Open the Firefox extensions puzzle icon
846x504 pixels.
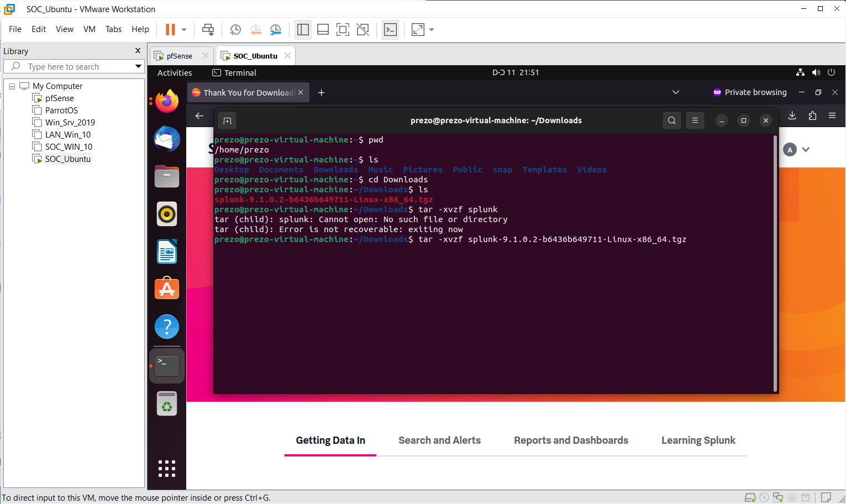coord(812,116)
